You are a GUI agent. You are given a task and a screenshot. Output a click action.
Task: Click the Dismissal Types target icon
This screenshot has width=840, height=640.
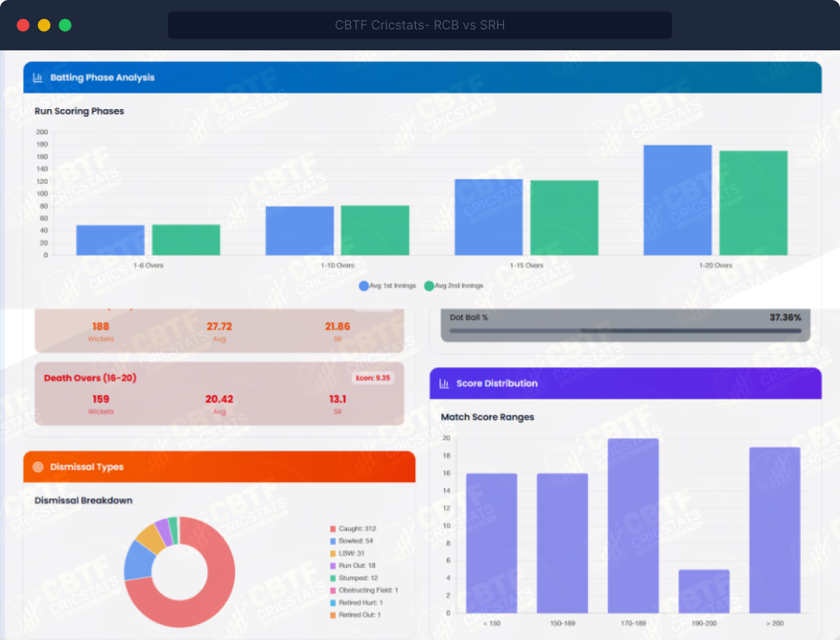coord(38,467)
